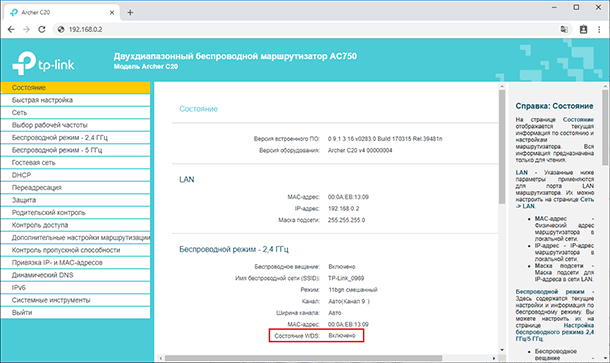This screenshot has width=610, height=363.
Task: Click Выйти to log out
Action: 75,312
